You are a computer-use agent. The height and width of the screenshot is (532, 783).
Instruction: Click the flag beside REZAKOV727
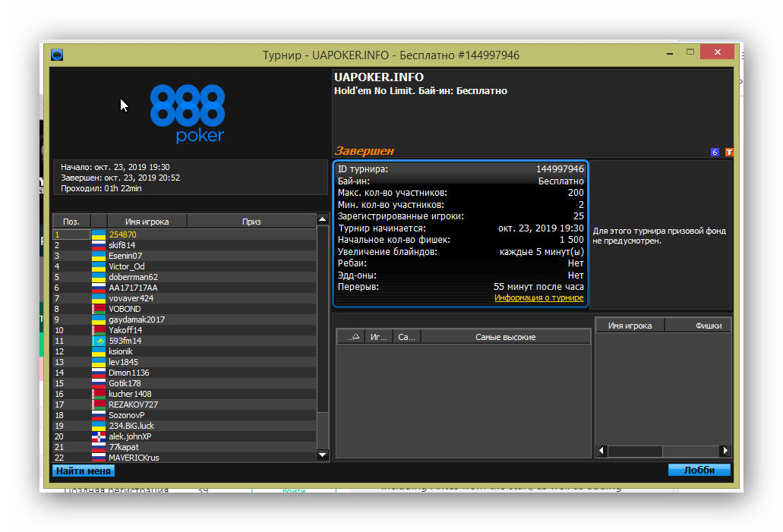(x=99, y=405)
